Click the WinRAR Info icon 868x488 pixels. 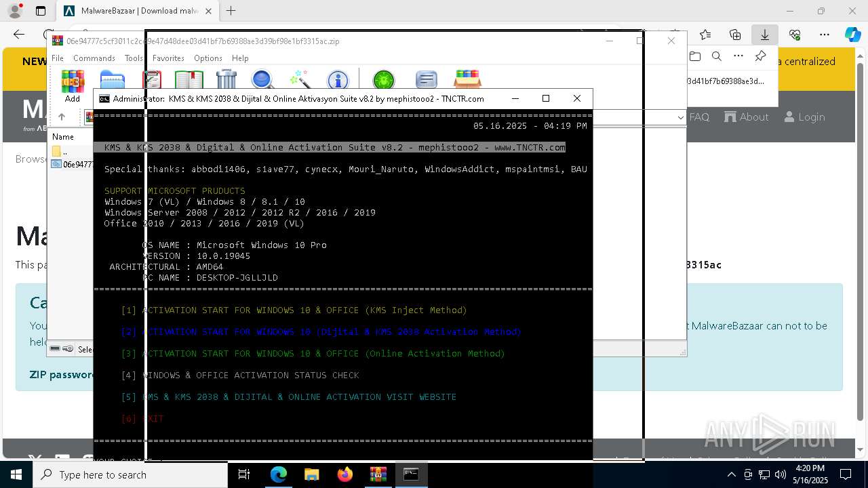click(338, 80)
